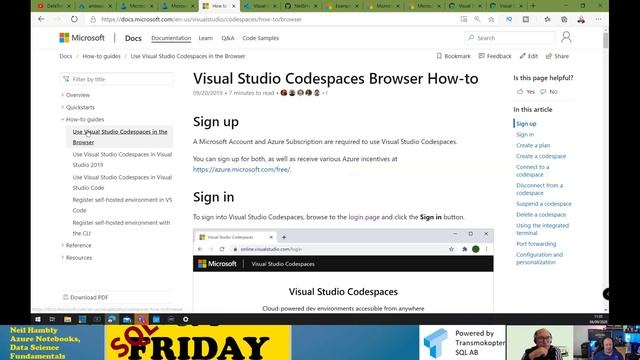
Task: Open a new browser tab with plus
Action: tap(533, 6)
